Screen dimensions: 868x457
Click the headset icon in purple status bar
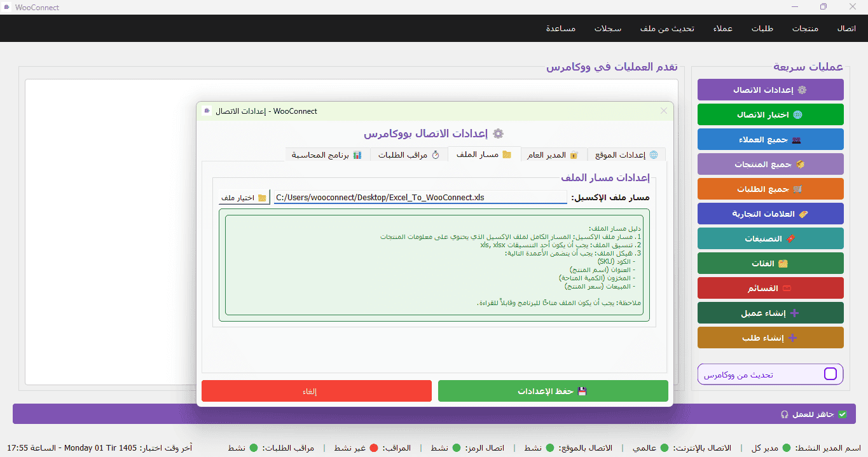(x=784, y=414)
